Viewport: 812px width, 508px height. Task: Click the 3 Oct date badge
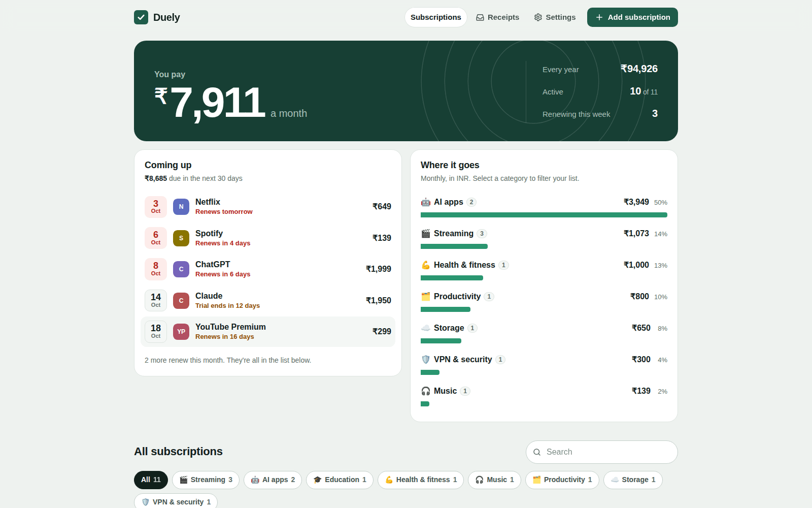pyautogui.click(x=156, y=207)
